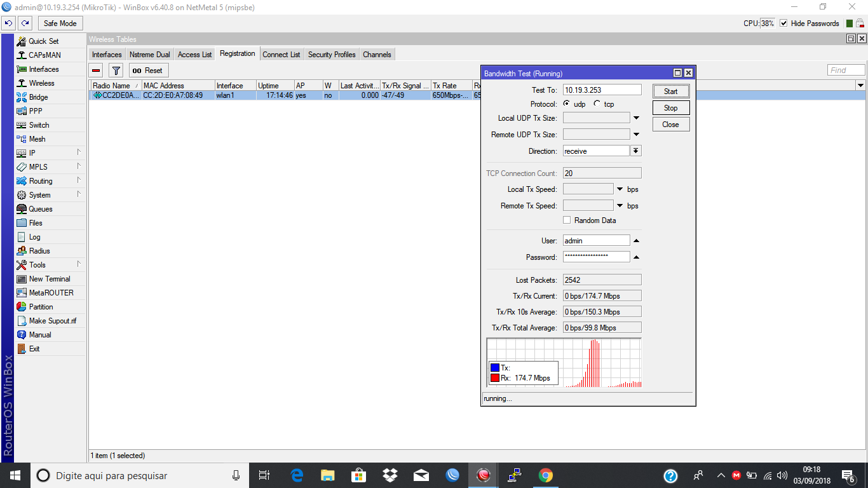Expand the MPLS submenu

79,166
